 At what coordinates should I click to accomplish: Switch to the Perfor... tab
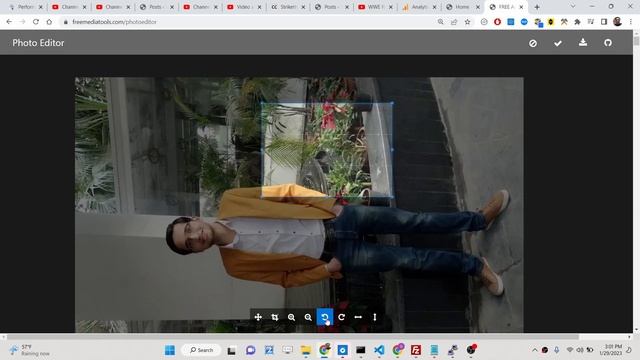[x=25, y=7]
